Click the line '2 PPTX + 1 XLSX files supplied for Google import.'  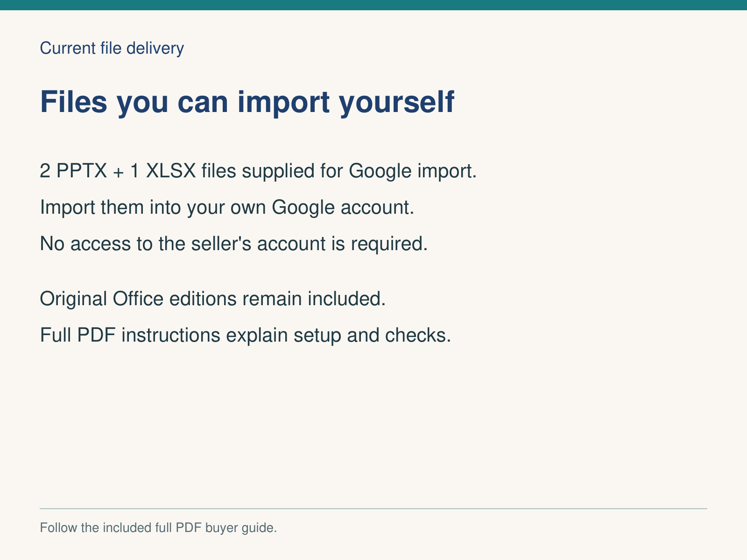click(x=258, y=171)
